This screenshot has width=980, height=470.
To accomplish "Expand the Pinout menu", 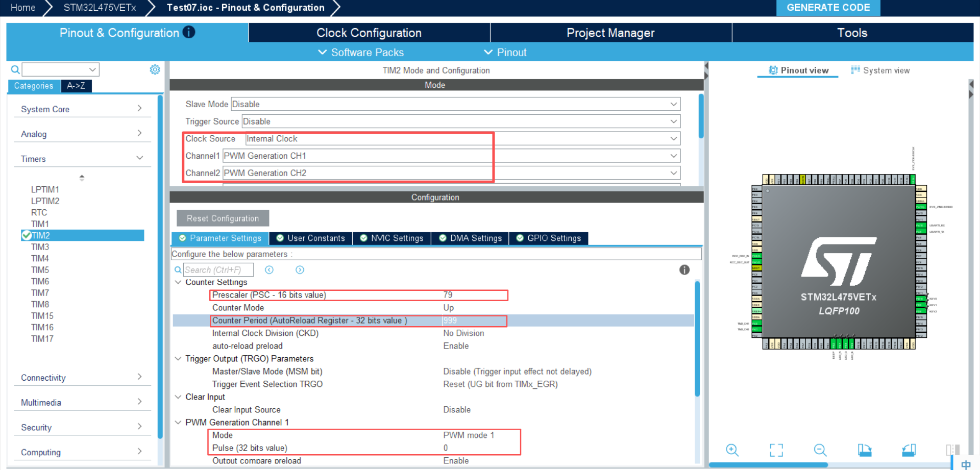I will (x=505, y=53).
